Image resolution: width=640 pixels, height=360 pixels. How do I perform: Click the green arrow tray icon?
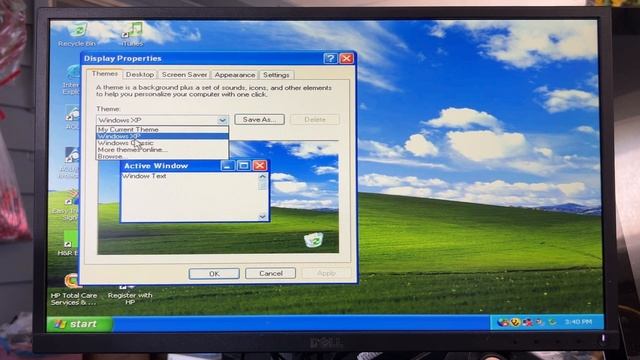pos(553,322)
